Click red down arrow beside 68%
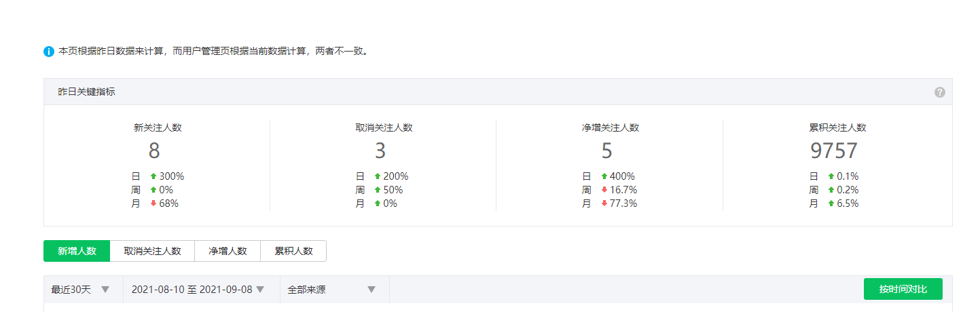The width and height of the screenshot is (980, 312). [153, 203]
